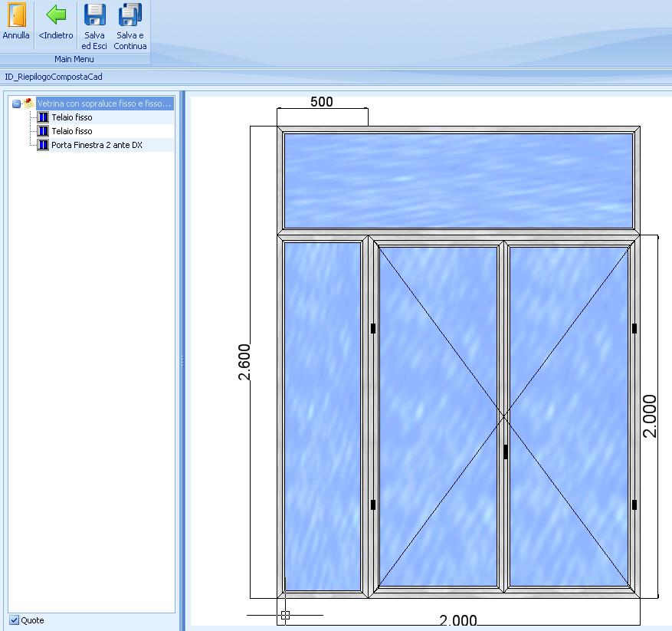Screen dimensions: 672x631
Task: Click the Annulla door icon
Action: (16, 15)
